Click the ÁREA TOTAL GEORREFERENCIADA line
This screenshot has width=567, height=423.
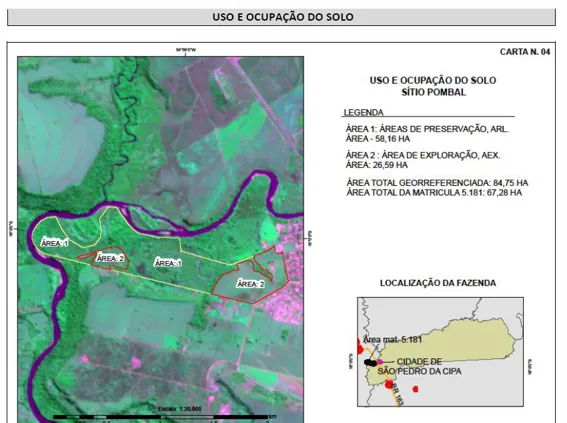[437, 183]
